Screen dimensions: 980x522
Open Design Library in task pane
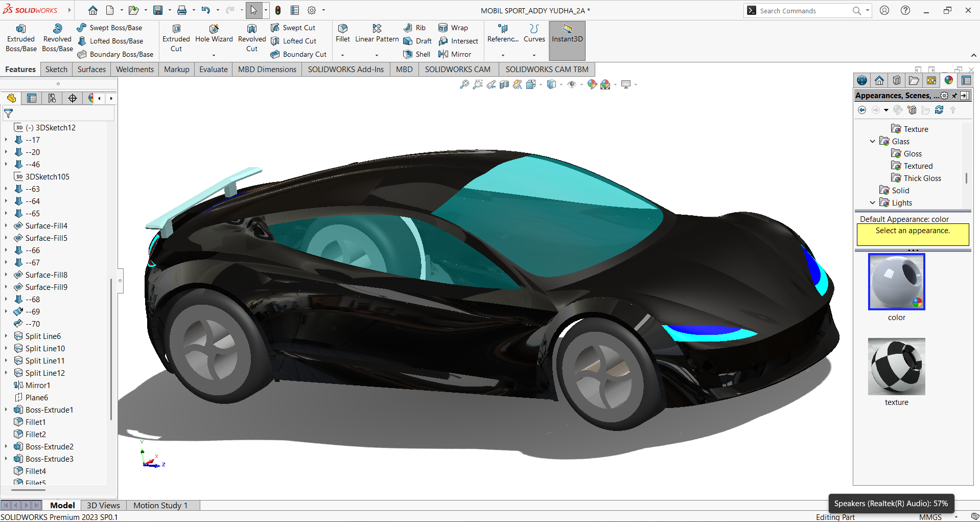pyautogui.click(x=897, y=80)
